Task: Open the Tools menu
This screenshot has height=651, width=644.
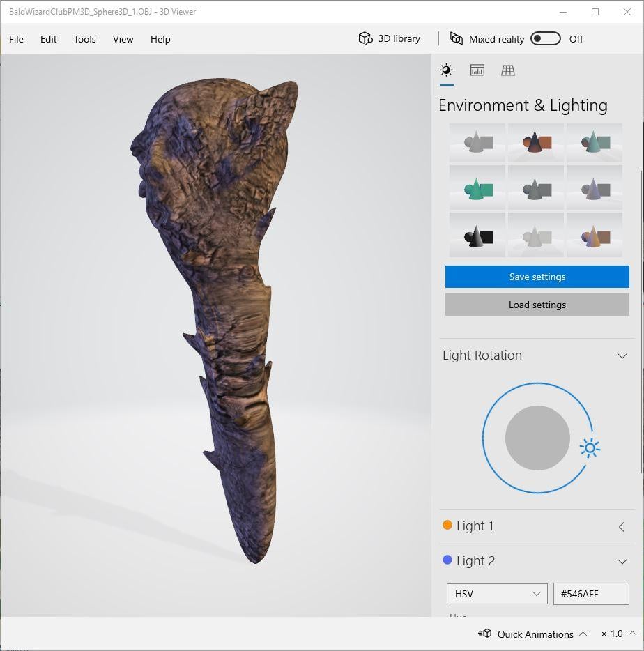Action: pyautogui.click(x=85, y=39)
